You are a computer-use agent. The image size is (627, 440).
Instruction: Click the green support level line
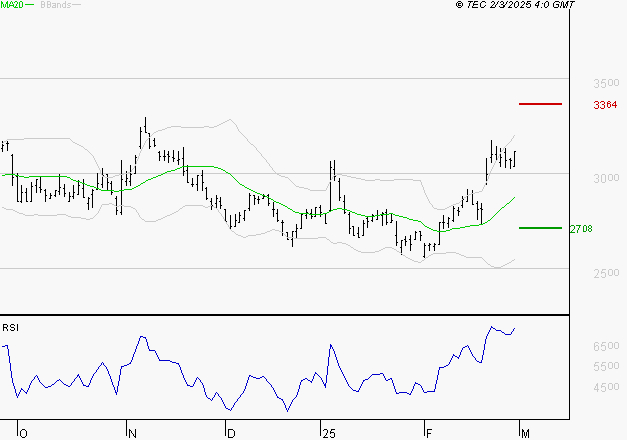pyautogui.click(x=540, y=228)
